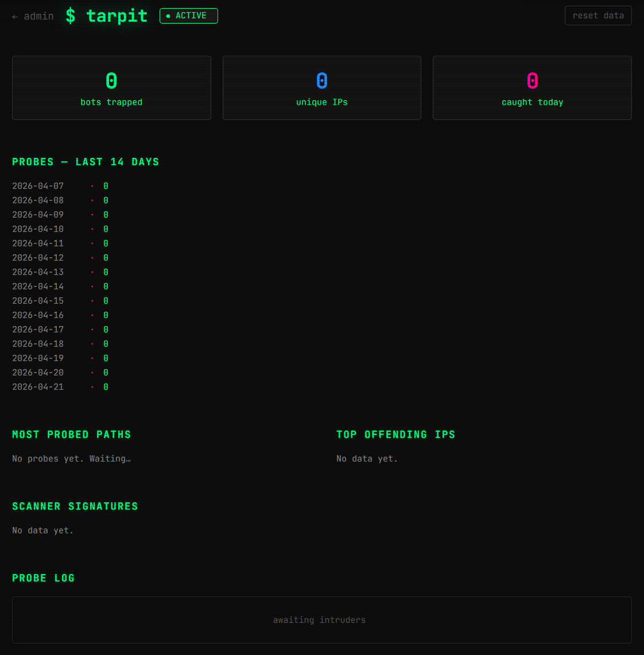The width and height of the screenshot is (644, 655).
Task: Click the green dot in ACTIVE badge
Action: tap(168, 16)
